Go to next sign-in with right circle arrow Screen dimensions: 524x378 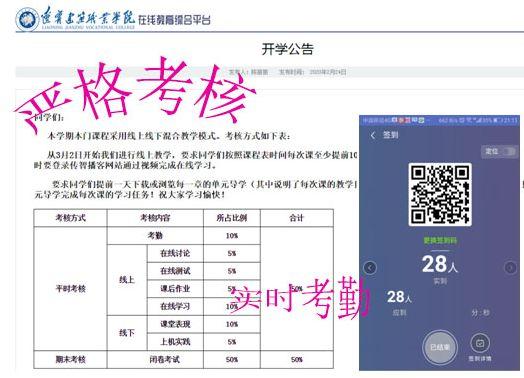pos(510,267)
